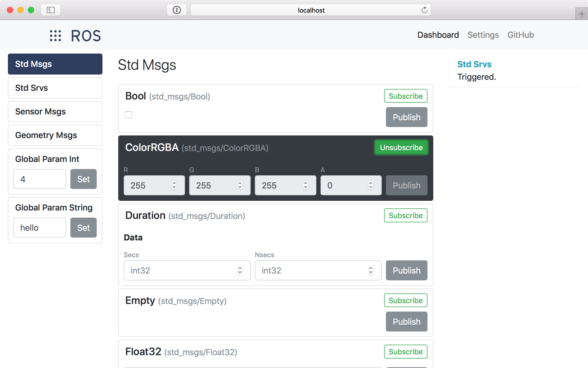Subscribe to the Duration topic
Screen dimensions: 588x368
(x=405, y=215)
